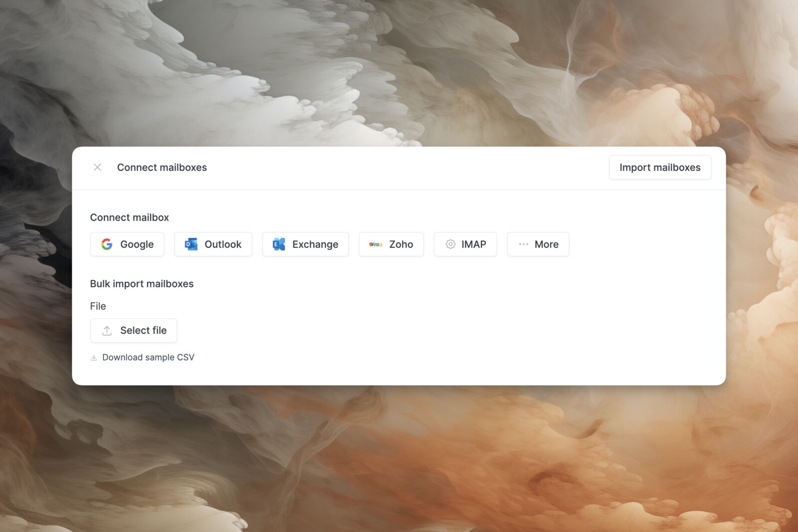Click the download icon beside sample CSV link
The width and height of the screenshot is (798, 532).
(94, 357)
